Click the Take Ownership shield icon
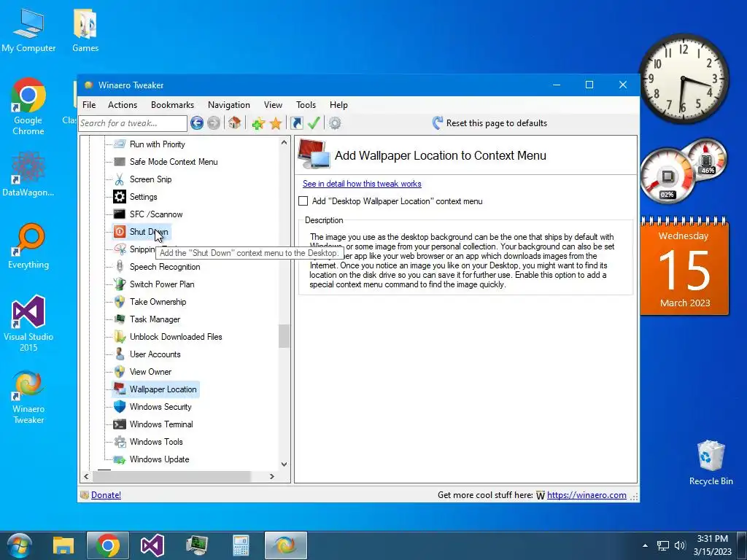Viewport: 747px width, 560px height. [x=120, y=302]
